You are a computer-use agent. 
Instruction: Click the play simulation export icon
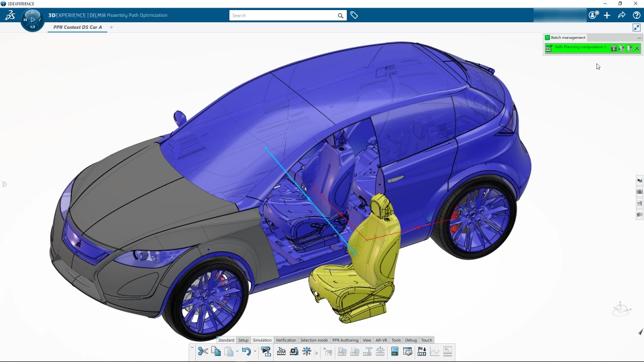(266, 351)
